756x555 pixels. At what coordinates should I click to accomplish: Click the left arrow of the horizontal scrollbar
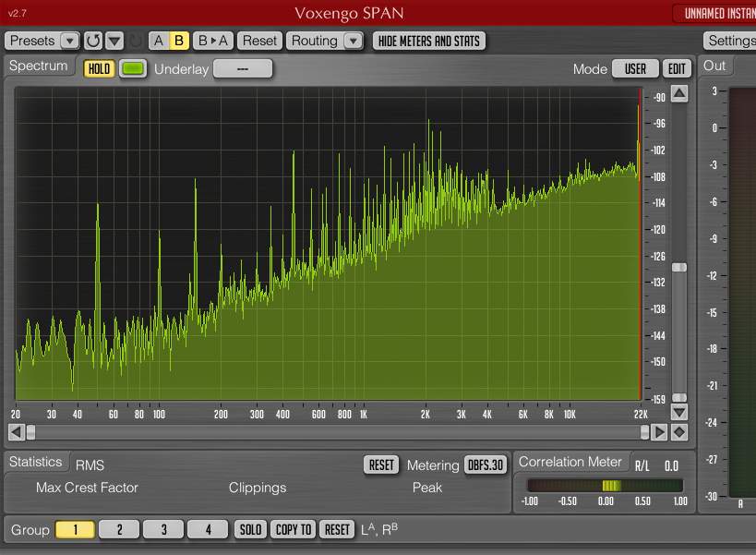coord(16,432)
